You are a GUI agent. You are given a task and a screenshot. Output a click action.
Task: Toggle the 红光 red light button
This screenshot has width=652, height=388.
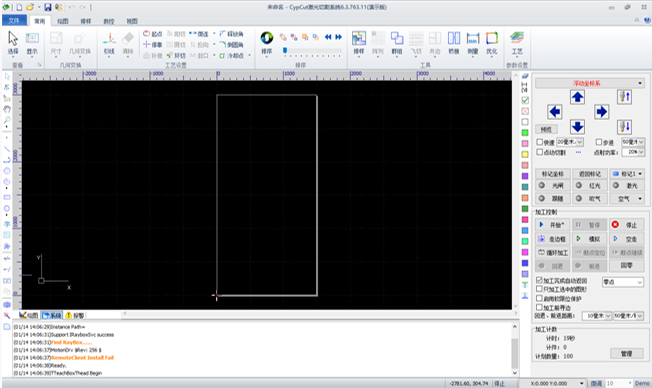pos(589,185)
